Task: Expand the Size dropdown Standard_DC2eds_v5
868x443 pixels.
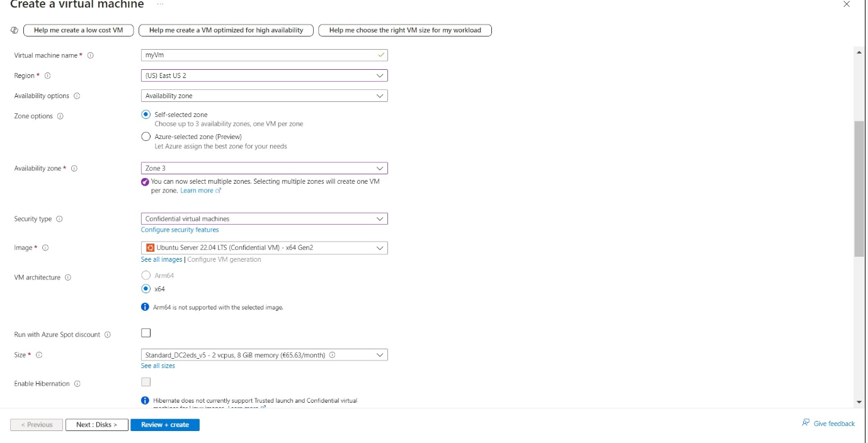Action: (x=264, y=355)
